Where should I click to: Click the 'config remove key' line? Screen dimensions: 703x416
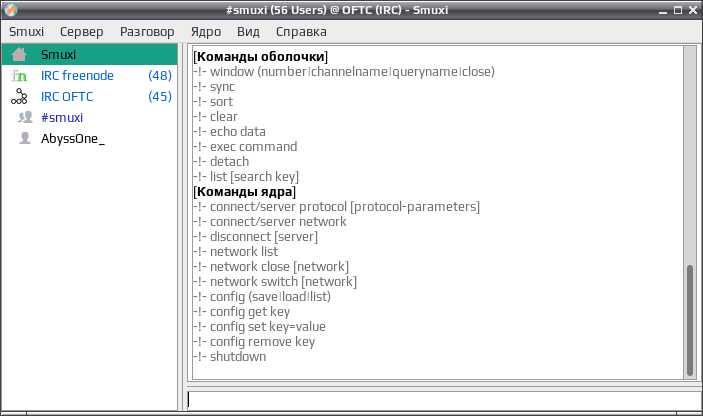[254, 342]
